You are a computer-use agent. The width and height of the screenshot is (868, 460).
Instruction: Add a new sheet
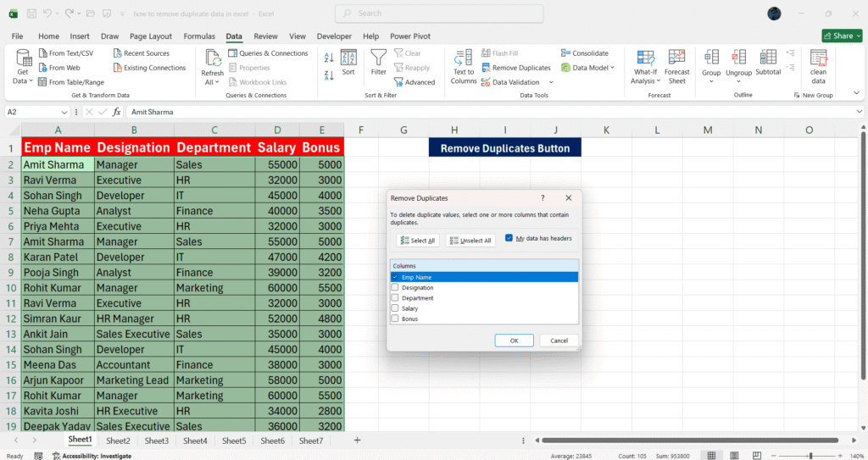tap(357, 440)
